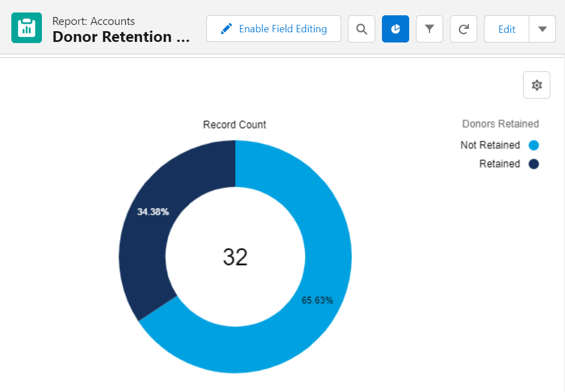The width and height of the screenshot is (565, 392).
Task: Click the Record Count chart title
Action: tap(234, 124)
